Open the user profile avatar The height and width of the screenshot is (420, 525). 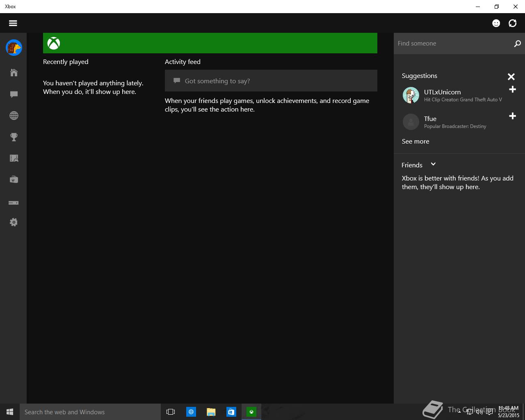coord(14,48)
